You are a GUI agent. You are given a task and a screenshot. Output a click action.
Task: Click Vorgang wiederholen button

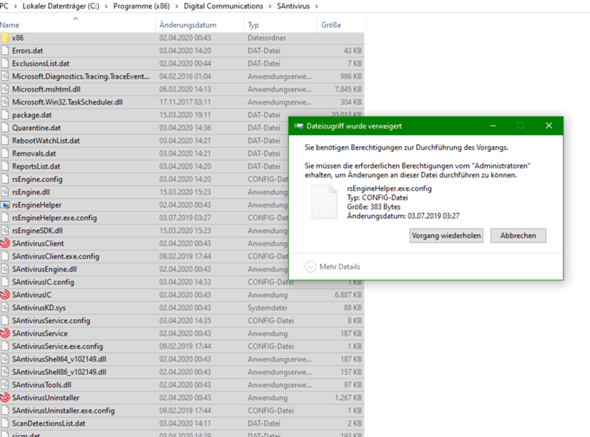point(446,236)
